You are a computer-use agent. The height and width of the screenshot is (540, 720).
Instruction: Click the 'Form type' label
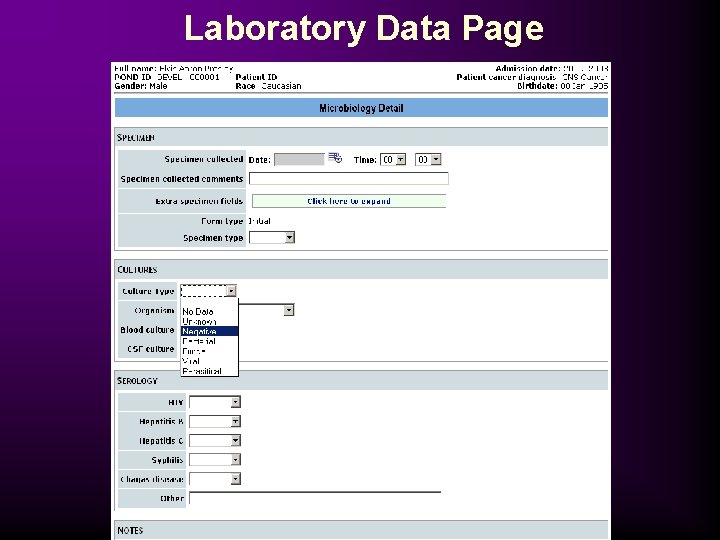[x=222, y=221]
